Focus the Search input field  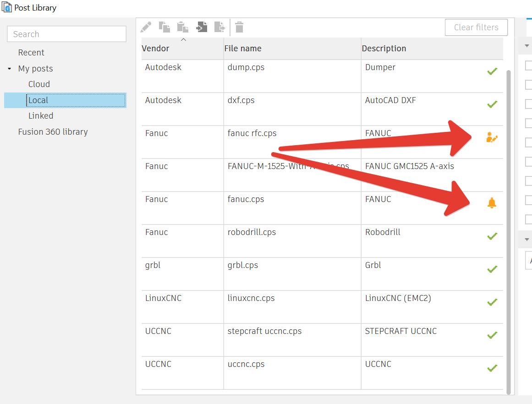tap(66, 34)
